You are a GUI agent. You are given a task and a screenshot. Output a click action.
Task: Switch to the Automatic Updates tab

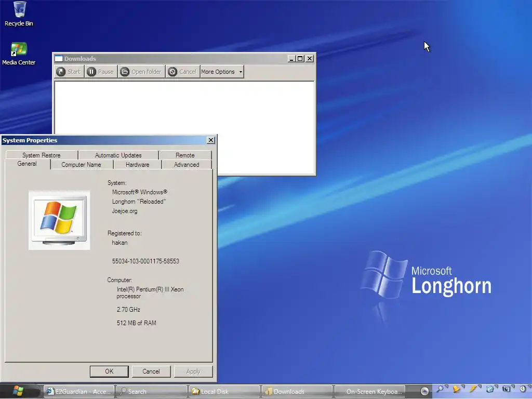(x=118, y=155)
